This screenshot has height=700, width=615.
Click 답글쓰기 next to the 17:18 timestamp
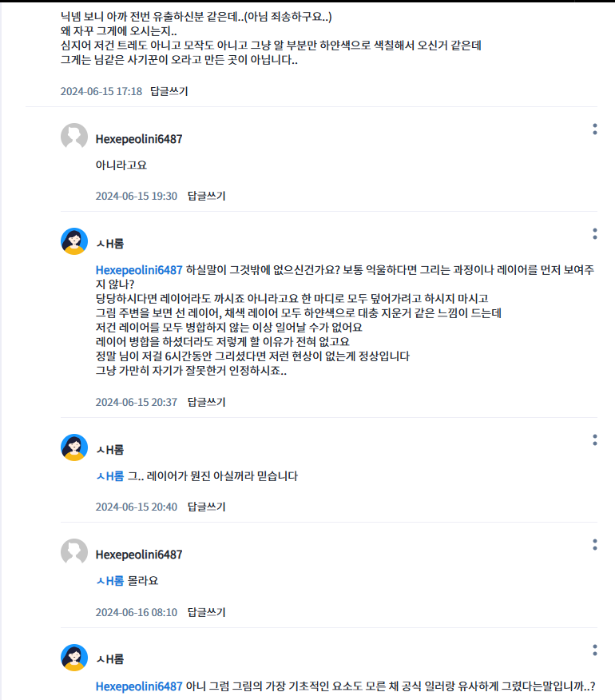(169, 91)
